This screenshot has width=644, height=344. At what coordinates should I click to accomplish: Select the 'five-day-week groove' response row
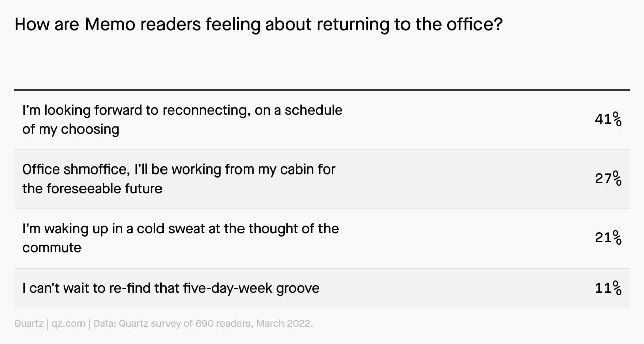point(322,288)
